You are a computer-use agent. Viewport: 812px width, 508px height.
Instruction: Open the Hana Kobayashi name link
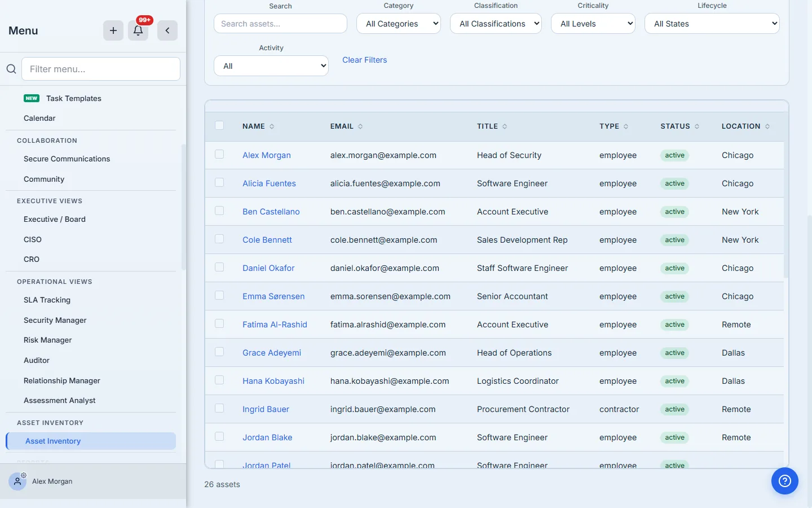(x=273, y=381)
